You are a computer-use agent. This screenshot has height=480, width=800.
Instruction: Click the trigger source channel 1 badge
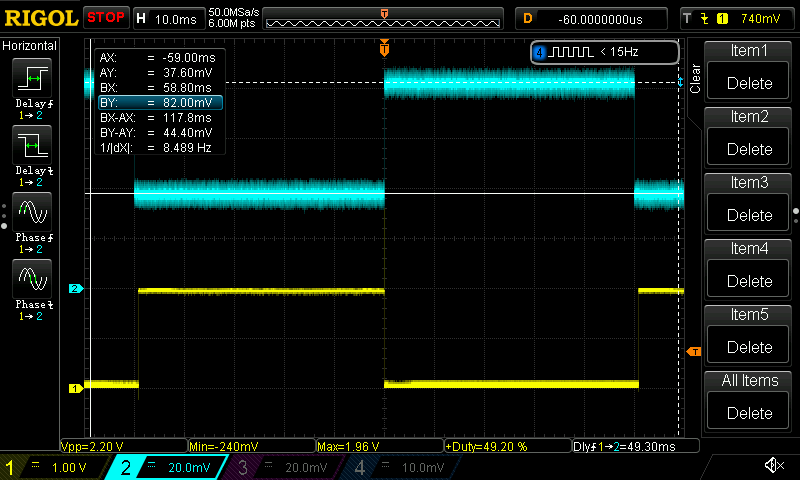click(722, 19)
